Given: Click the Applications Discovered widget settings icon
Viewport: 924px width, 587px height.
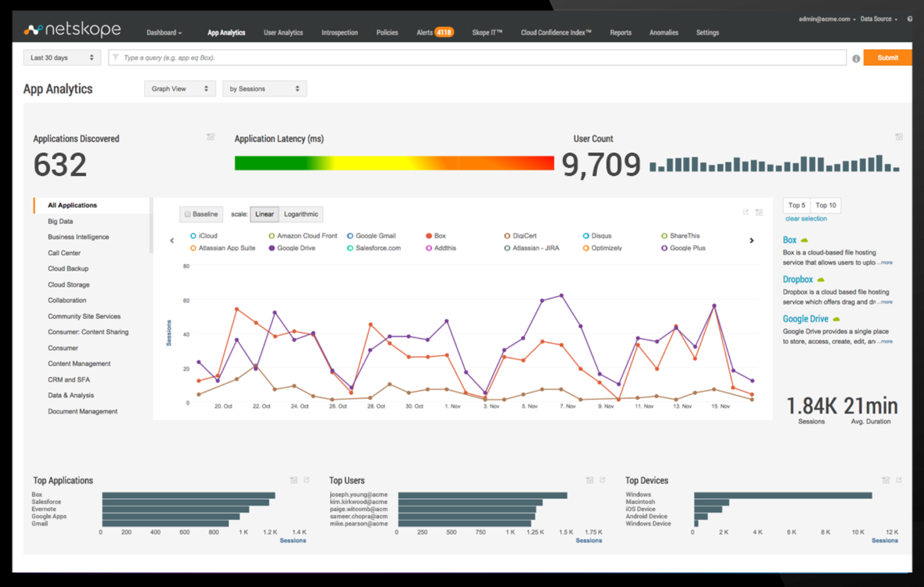Looking at the screenshot, I should coord(211,137).
